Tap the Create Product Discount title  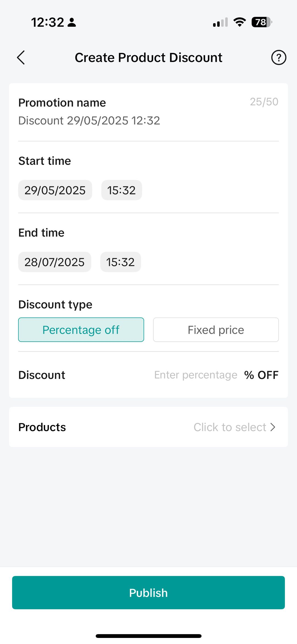coord(148,57)
